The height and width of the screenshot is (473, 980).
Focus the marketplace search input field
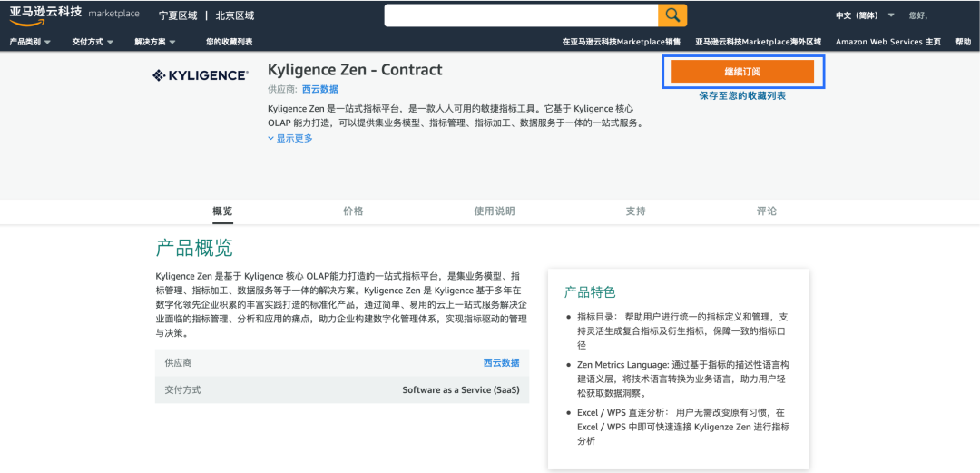click(x=521, y=15)
